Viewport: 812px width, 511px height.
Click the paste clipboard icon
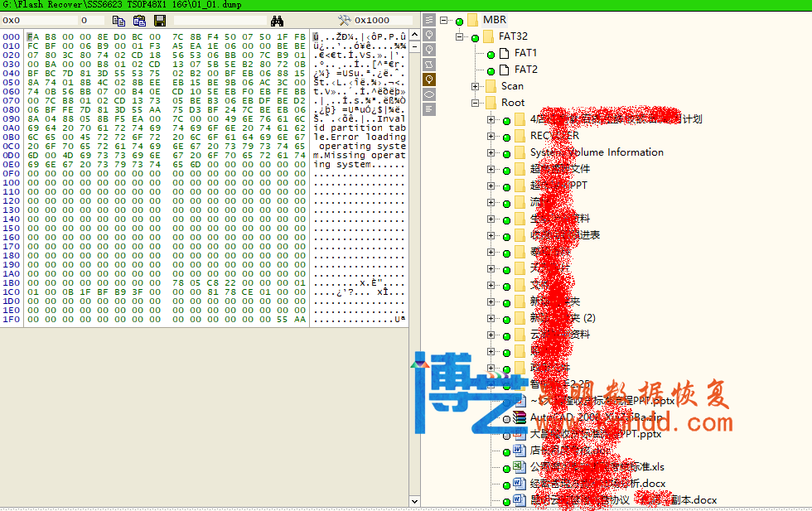tap(139, 21)
